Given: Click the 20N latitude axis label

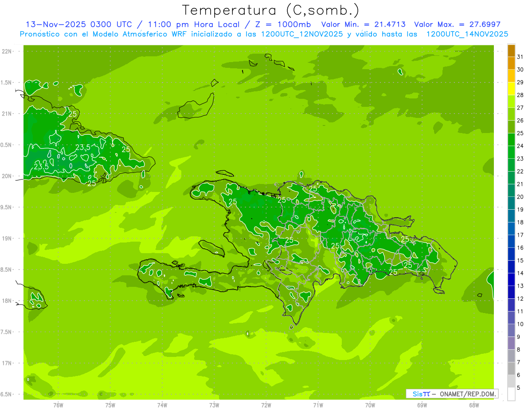Looking at the screenshot, I should click(x=7, y=176).
